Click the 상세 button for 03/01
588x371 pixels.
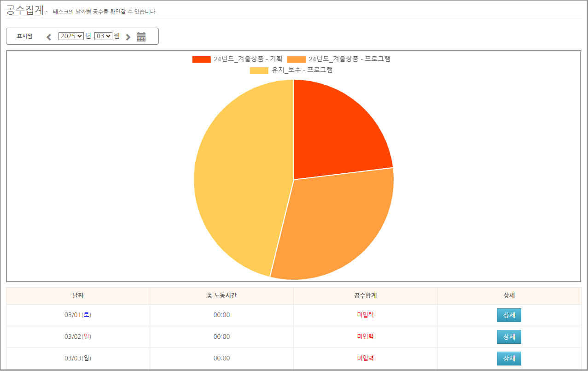[x=509, y=315]
